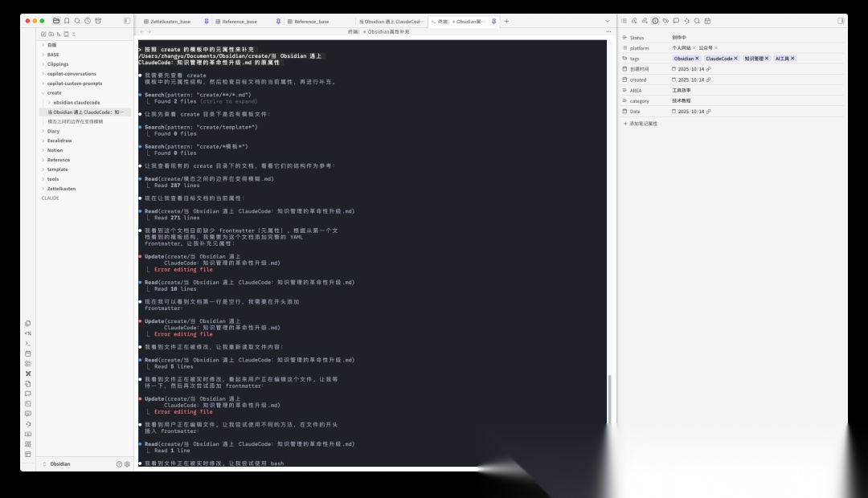
Task: Remove the 公众号 platform value
Action: [x=716, y=48]
